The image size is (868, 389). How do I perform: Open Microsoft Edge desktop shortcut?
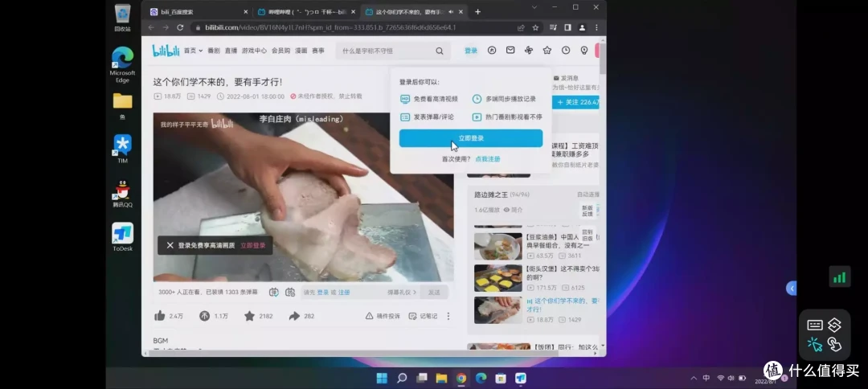point(122,65)
